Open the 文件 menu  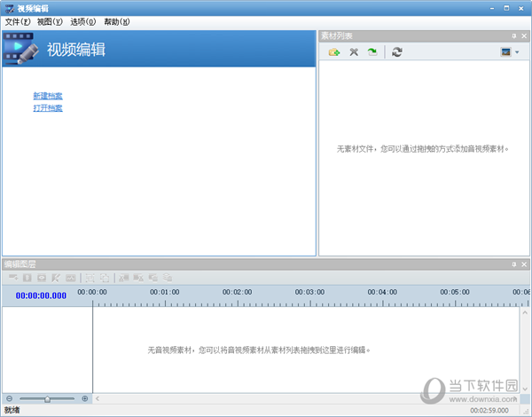point(18,21)
